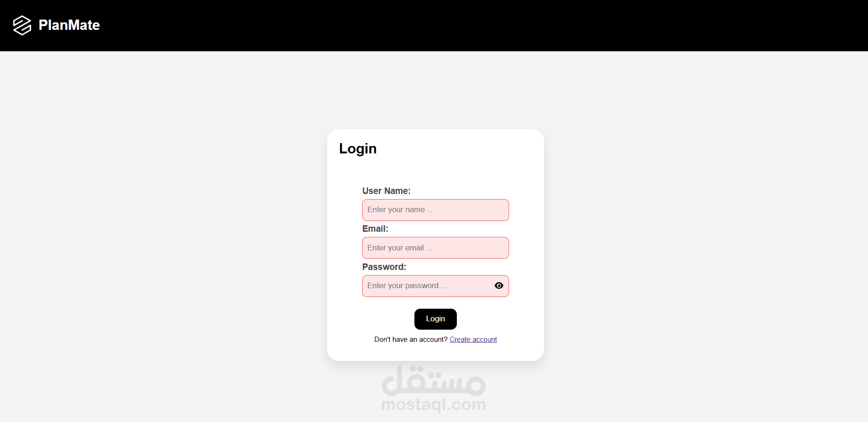Click the User Name: label
This screenshot has width=868, height=422.
pyautogui.click(x=386, y=191)
